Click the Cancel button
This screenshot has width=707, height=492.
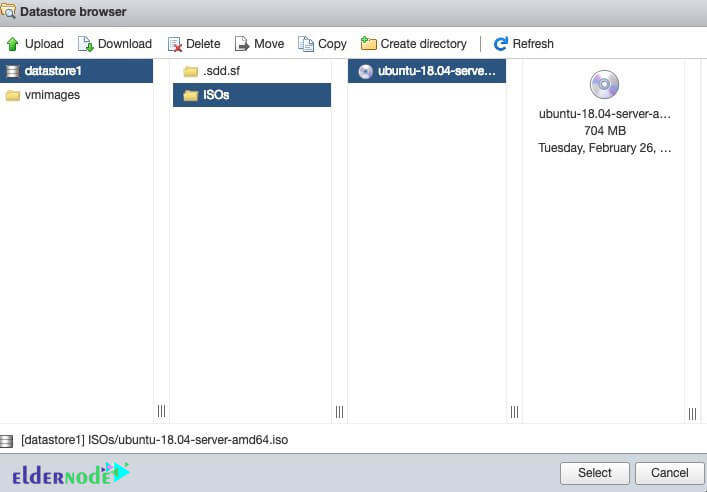point(670,473)
